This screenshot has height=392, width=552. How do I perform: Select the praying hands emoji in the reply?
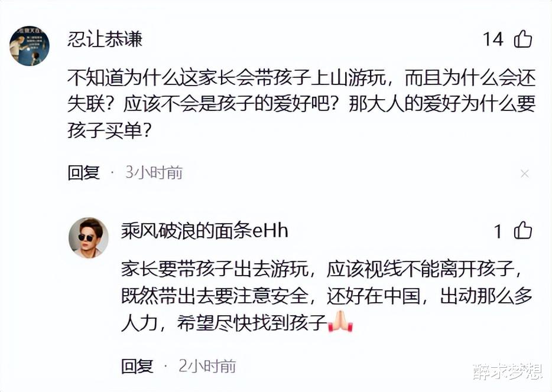coord(340,321)
